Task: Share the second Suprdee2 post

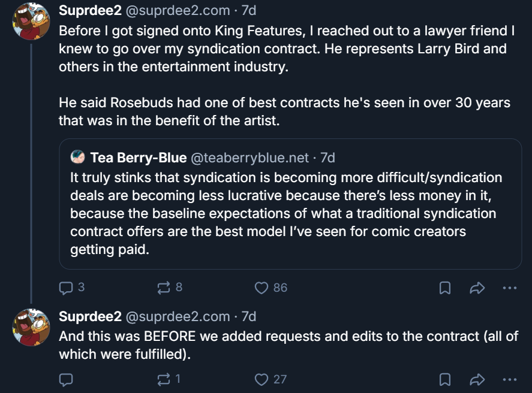Action: point(477,379)
